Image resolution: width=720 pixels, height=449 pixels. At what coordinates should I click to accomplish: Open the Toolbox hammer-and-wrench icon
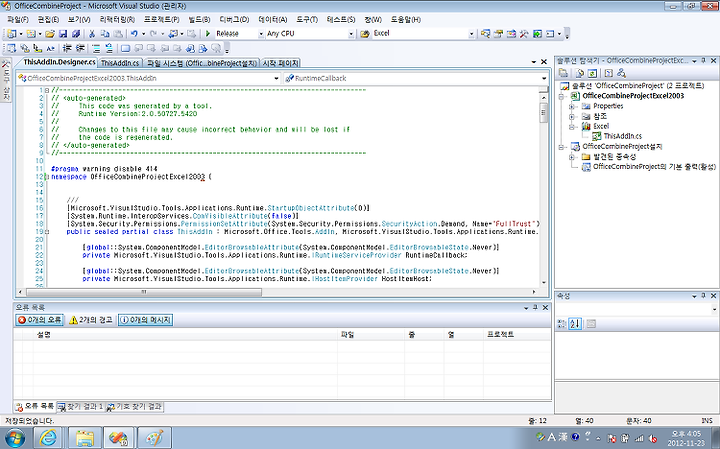[524, 34]
